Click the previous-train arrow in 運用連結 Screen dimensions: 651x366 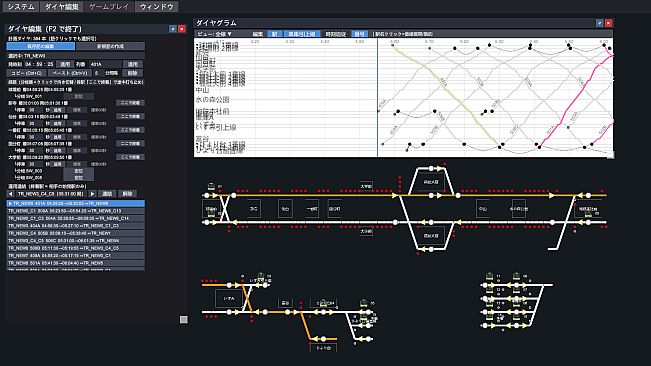click(x=10, y=194)
